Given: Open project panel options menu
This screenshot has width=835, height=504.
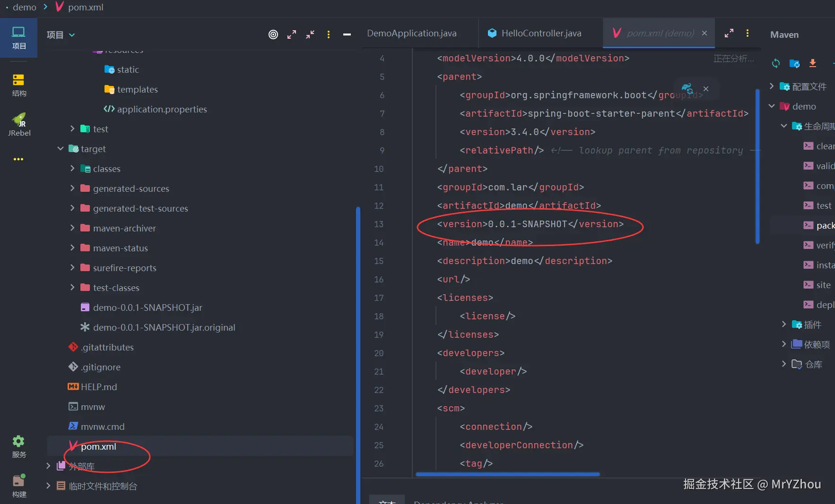Looking at the screenshot, I should [x=329, y=34].
